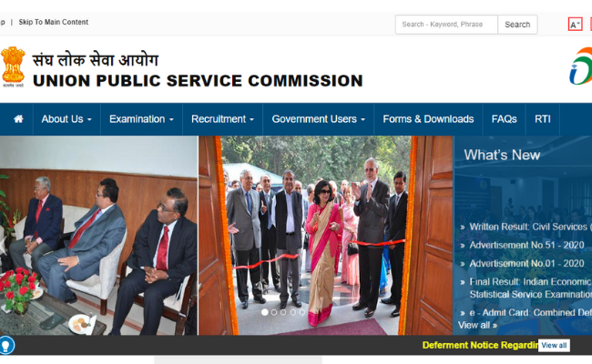This screenshot has width=592, height=364.
Task: Click the Digital India logo
Action: pos(581,66)
